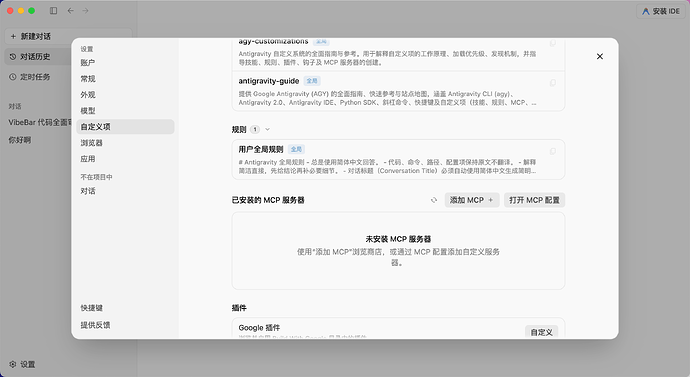
Task: Click the 全局 tag on antigravity-guide
Action: point(312,81)
